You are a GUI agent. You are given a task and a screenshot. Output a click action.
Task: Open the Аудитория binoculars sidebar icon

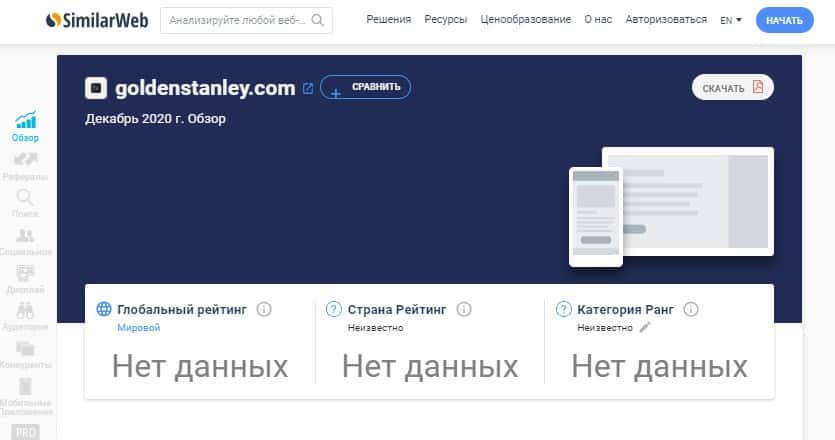25,316
